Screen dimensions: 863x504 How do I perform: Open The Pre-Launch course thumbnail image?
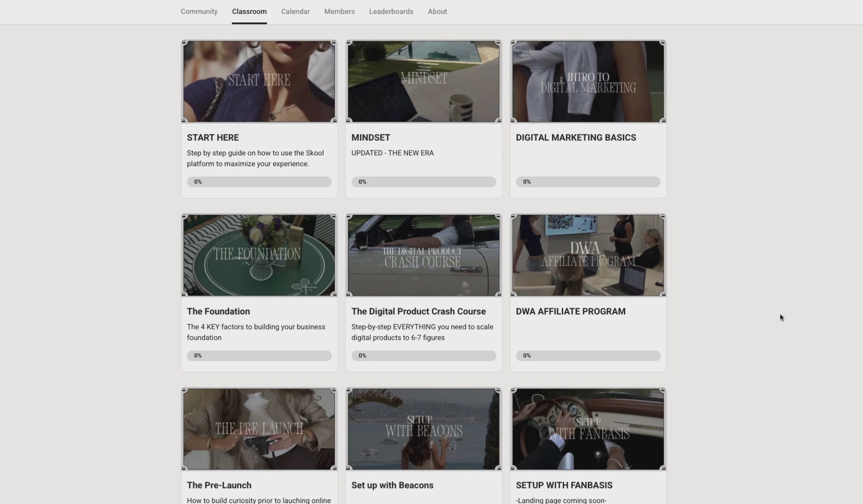coord(259,429)
